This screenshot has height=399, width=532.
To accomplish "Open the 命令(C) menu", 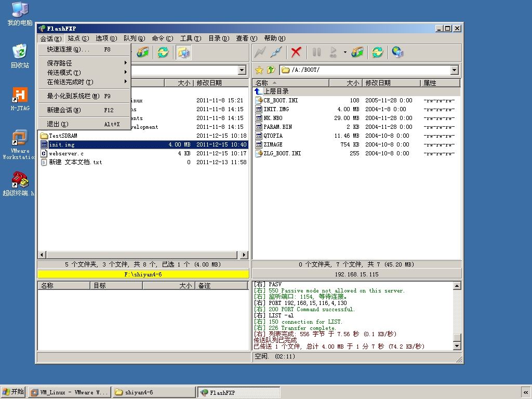I will 163,38.
